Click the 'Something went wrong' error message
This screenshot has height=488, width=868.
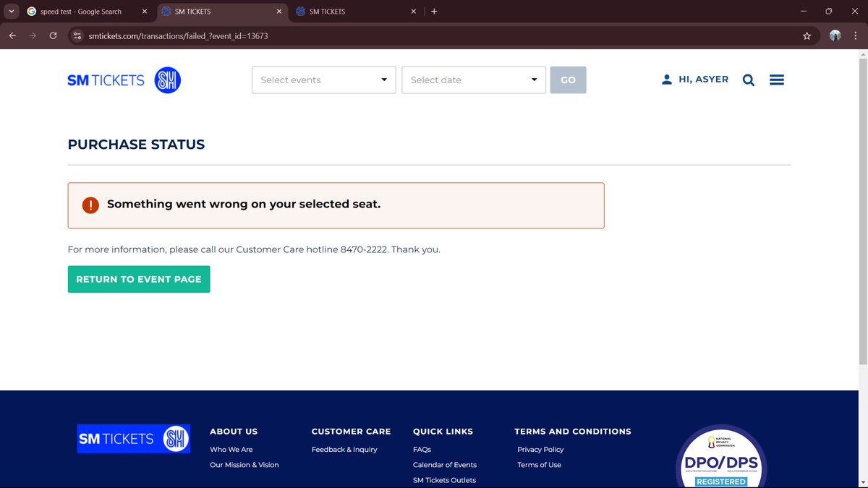[x=244, y=205]
